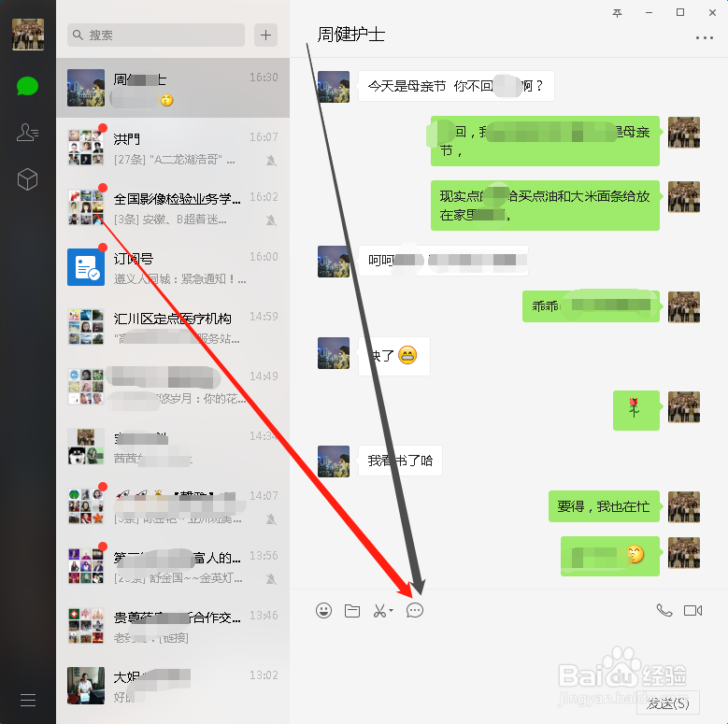The image size is (728, 724).
Task: Click the rose emoji message
Action: pos(636,410)
